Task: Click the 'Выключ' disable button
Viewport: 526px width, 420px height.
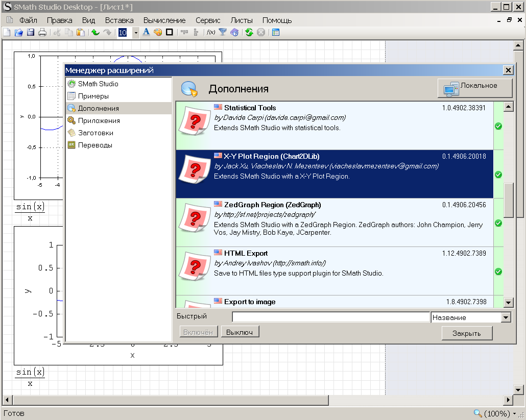Action: pos(240,332)
